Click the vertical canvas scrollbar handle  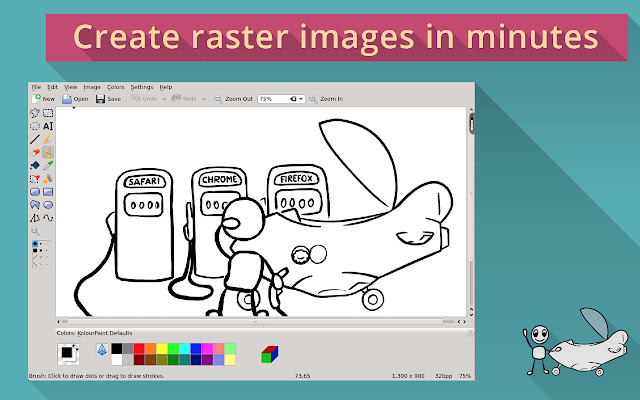point(472,124)
